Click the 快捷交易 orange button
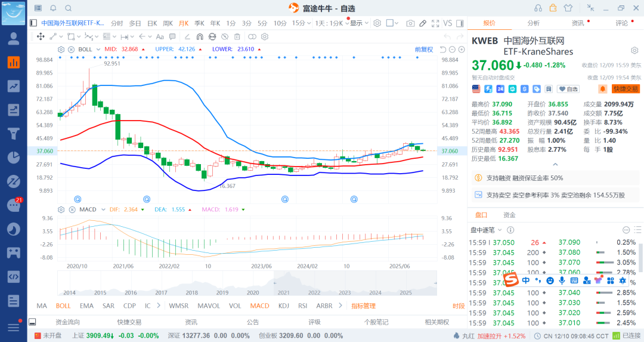This screenshot has height=342, width=644. tap(626, 89)
